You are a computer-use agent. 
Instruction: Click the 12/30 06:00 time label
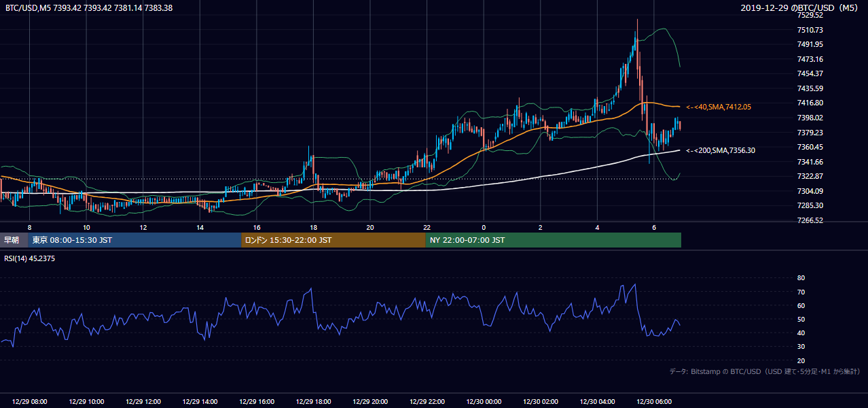pos(654,402)
